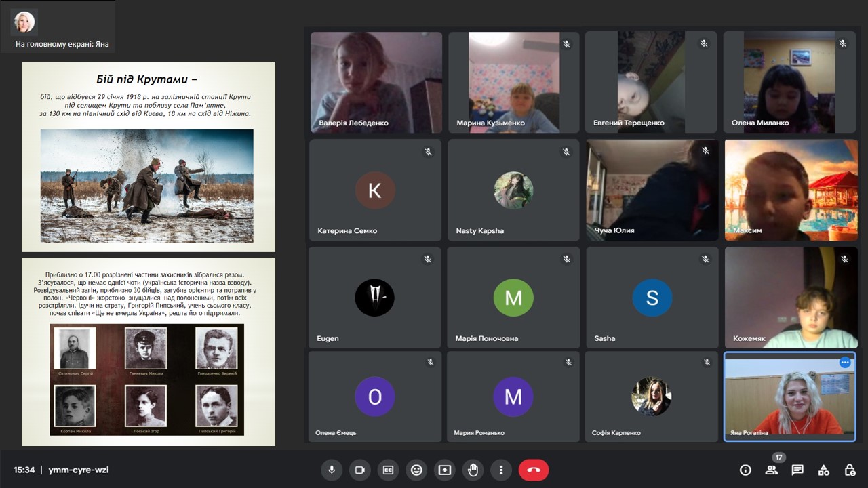This screenshot has height=488, width=868.
Task: Click the meeting code ymm-cyre-wzi
Action: pyautogui.click(x=79, y=470)
